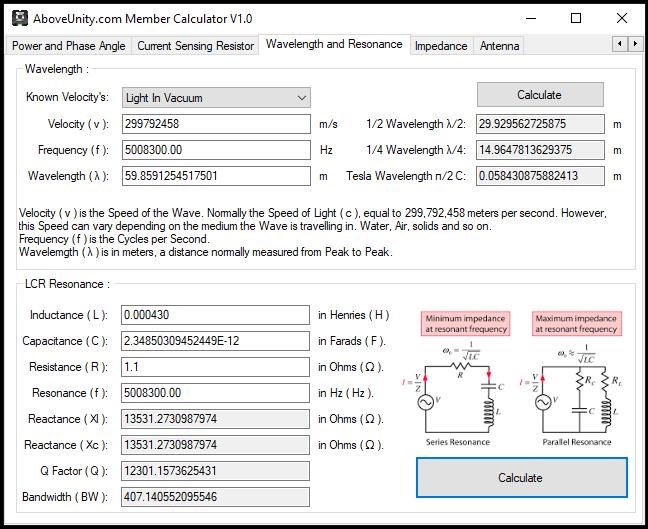Select the Reactance (Xl) output field

click(215, 419)
